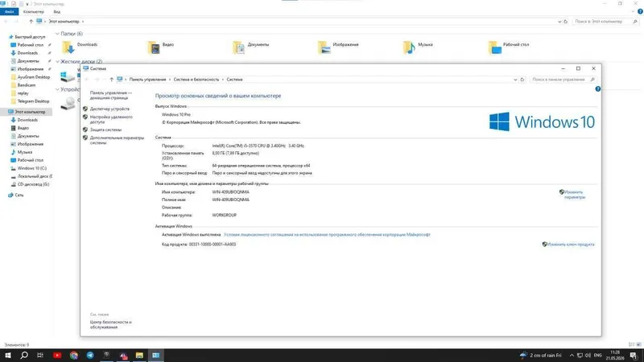Select System and Security breadcrumb segment

pos(196,80)
